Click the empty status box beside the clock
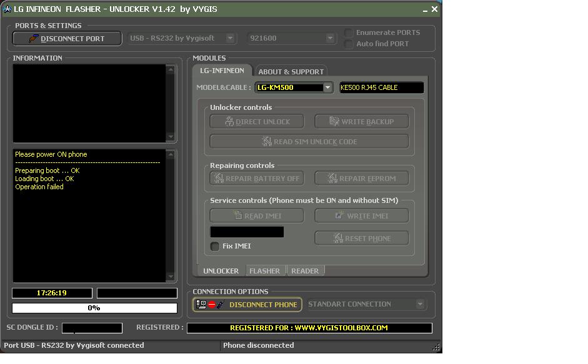This screenshot has height=364, width=588. point(137,293)
